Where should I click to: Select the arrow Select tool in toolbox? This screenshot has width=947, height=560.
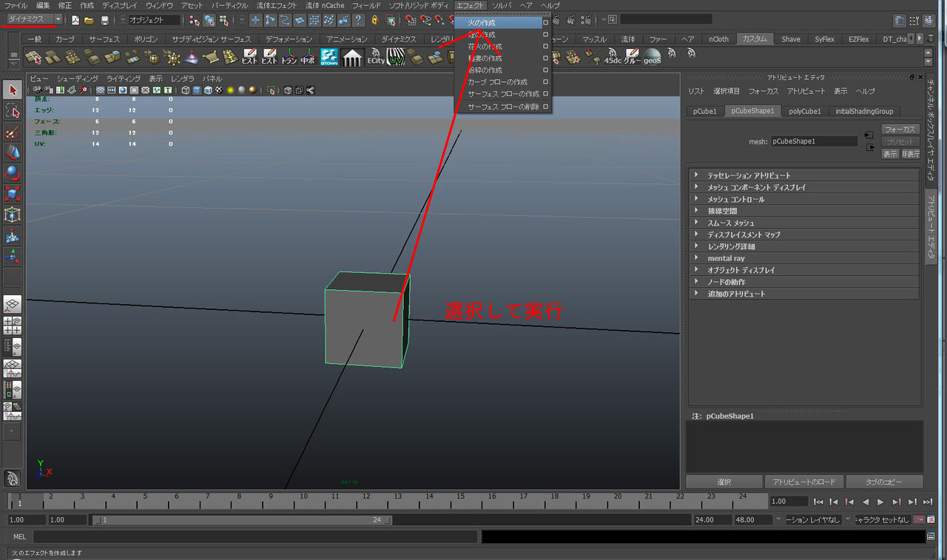13,90
